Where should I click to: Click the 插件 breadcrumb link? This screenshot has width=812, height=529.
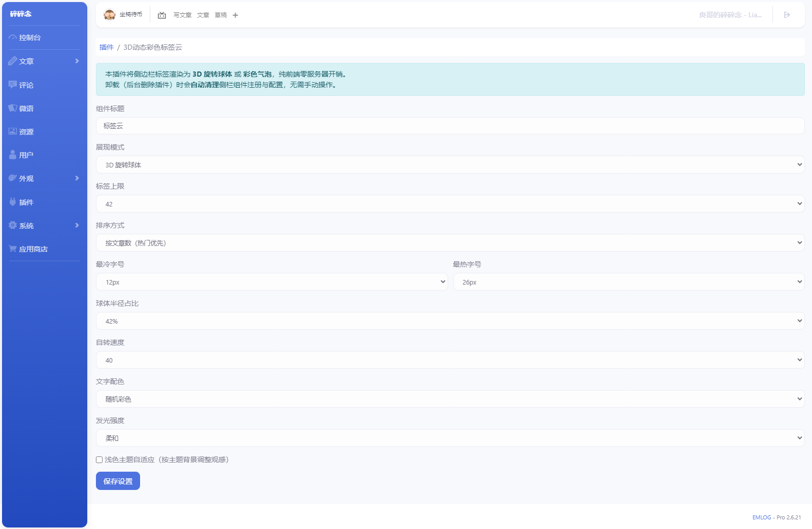click(107, 47)
